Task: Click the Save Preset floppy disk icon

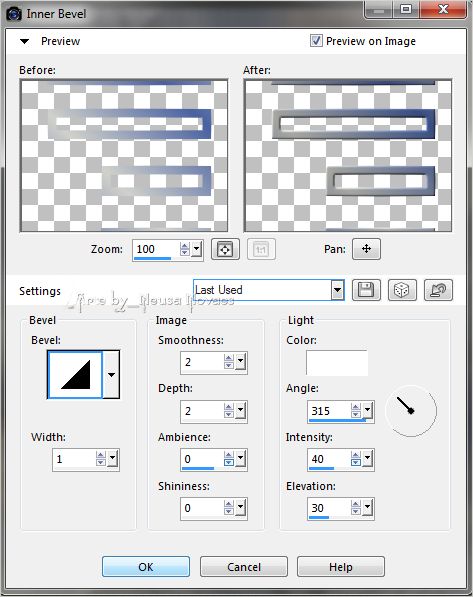Action: (366, 290)
